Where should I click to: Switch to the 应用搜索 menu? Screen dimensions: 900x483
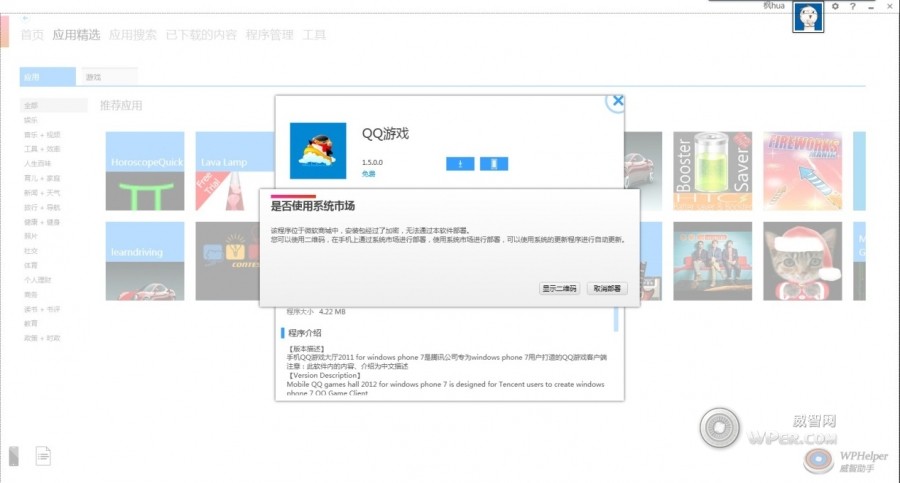click(x=132, y=35)
